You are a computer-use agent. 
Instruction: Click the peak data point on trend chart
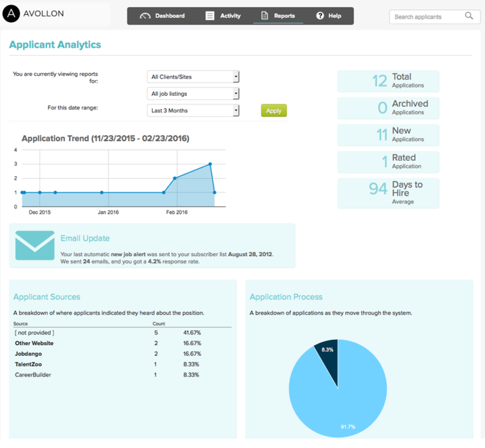pyautogui.click(x=210, y=164)
